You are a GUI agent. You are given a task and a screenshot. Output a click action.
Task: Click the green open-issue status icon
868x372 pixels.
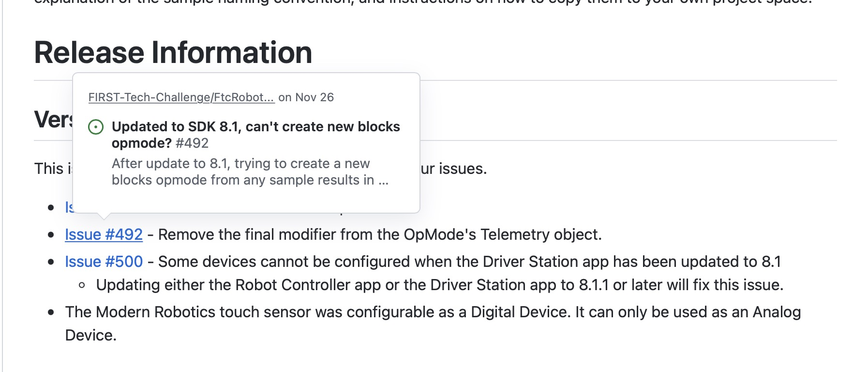[x=97, y=127]
